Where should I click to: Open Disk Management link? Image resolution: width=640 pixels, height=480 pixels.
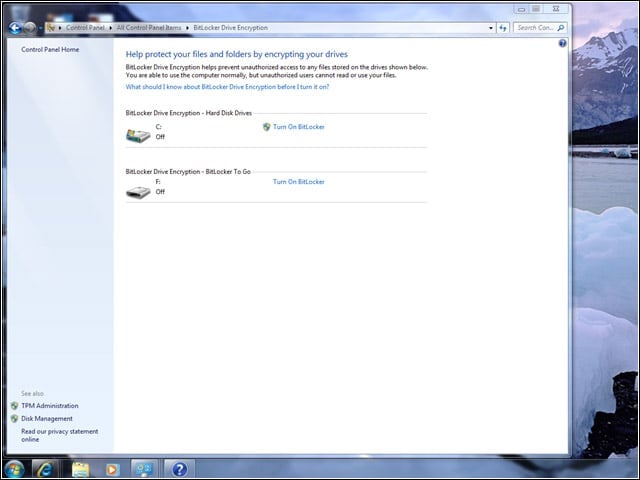pos(47,419)
